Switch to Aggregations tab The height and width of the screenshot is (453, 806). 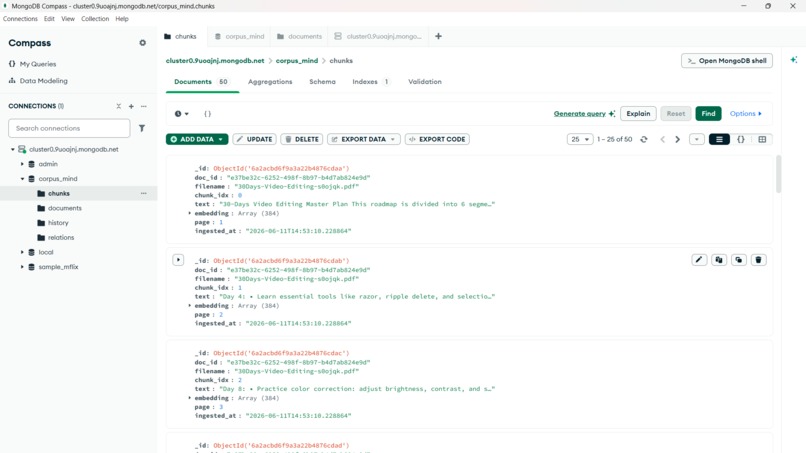270,82
